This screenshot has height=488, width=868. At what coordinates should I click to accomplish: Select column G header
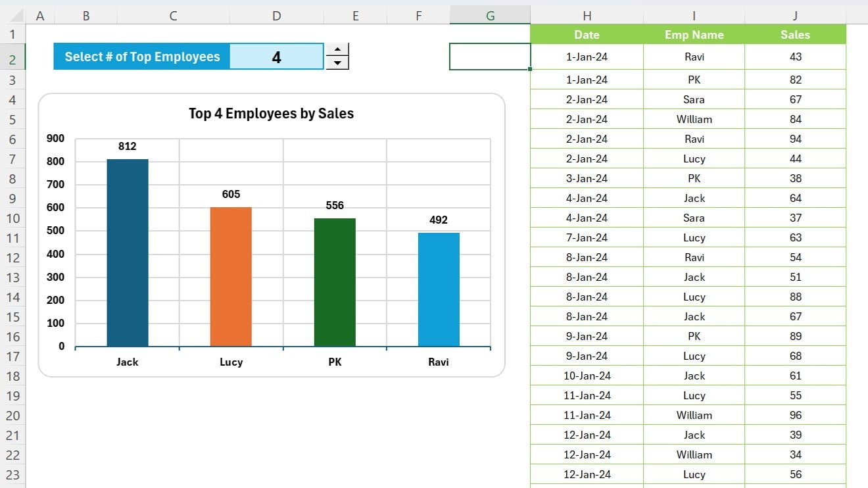(489, 14)
